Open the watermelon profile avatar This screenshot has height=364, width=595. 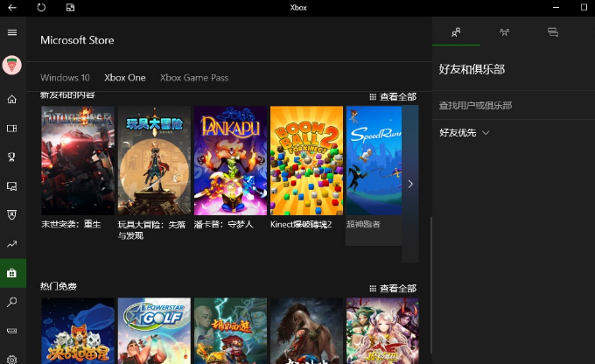12,65
